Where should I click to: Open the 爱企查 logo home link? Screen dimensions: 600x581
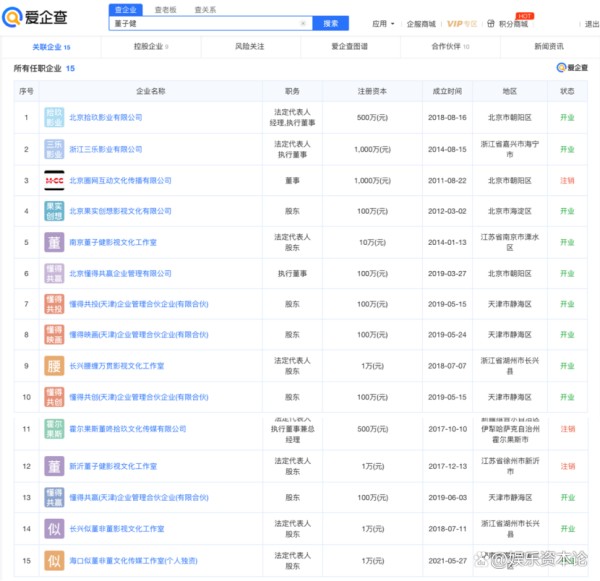pos(35,18)
